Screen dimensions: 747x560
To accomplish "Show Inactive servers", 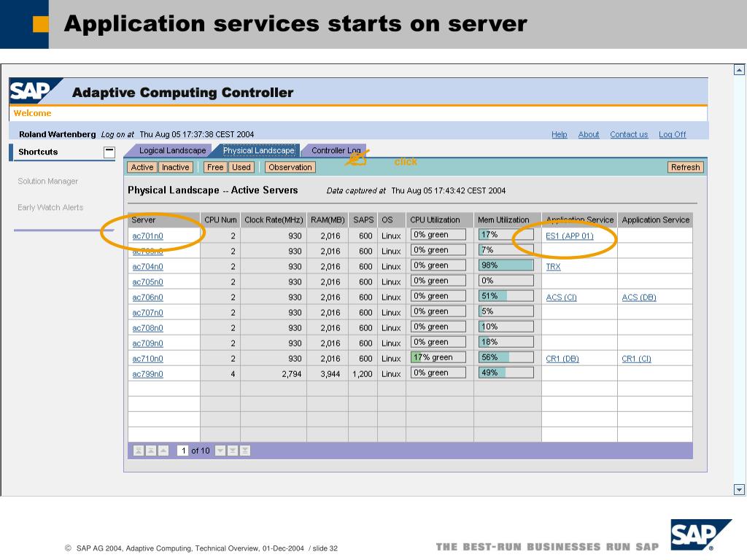I will point(175,167).
